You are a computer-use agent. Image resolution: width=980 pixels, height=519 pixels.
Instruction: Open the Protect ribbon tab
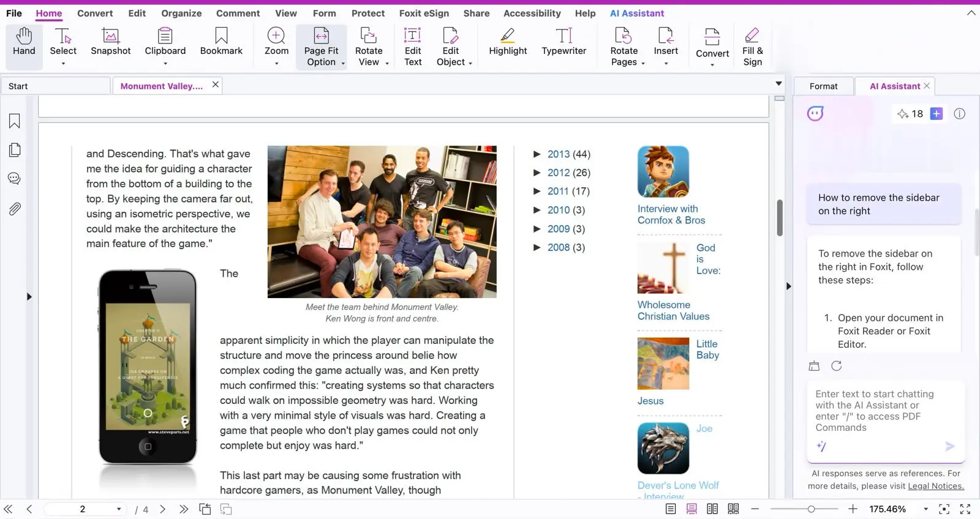click(368, 13)
